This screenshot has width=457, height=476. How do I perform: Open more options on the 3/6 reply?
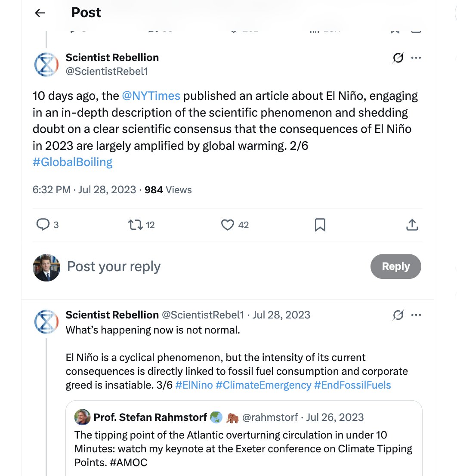(x=416, y=315)
